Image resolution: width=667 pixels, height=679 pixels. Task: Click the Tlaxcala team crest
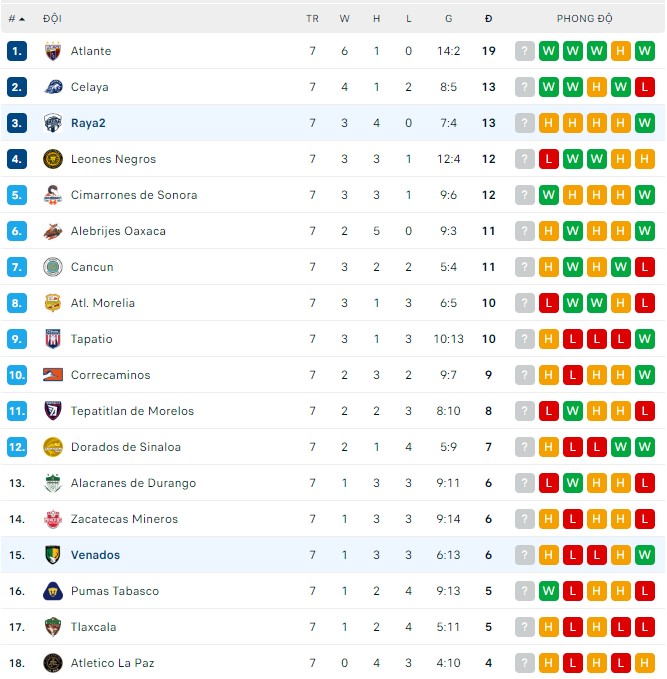53,627
